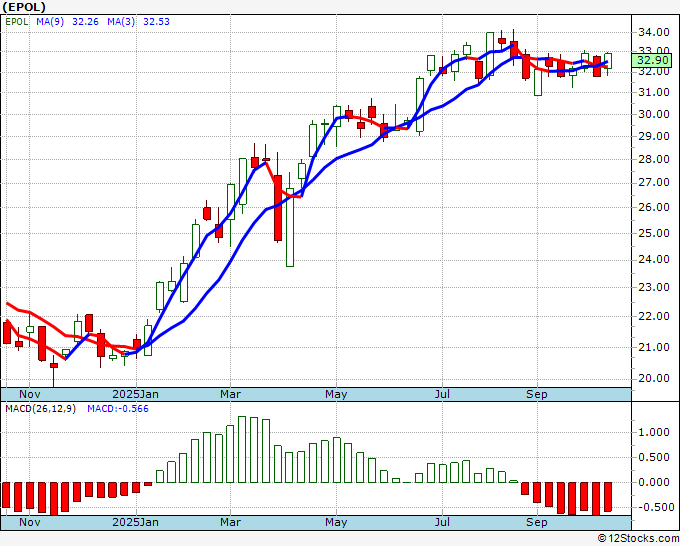680x546 pixels.
Task: Click the 27.00 price axis label
Action: tap(652, 183)
